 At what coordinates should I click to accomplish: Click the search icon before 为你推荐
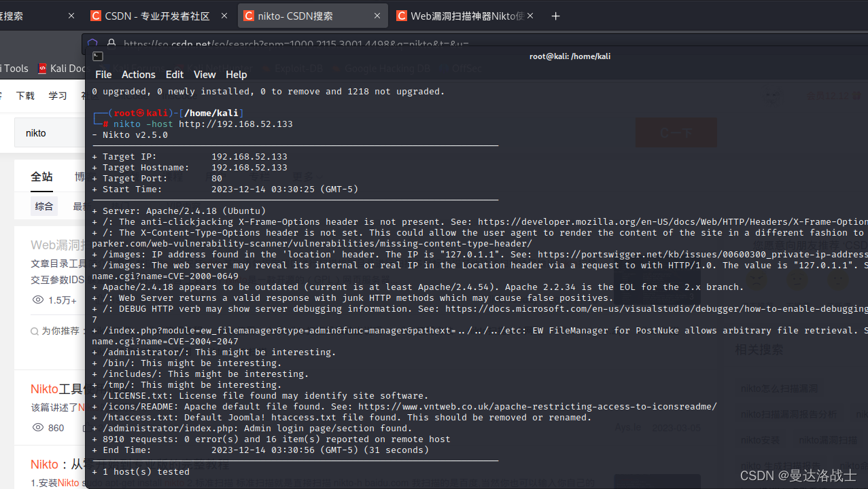pos(35,331)
